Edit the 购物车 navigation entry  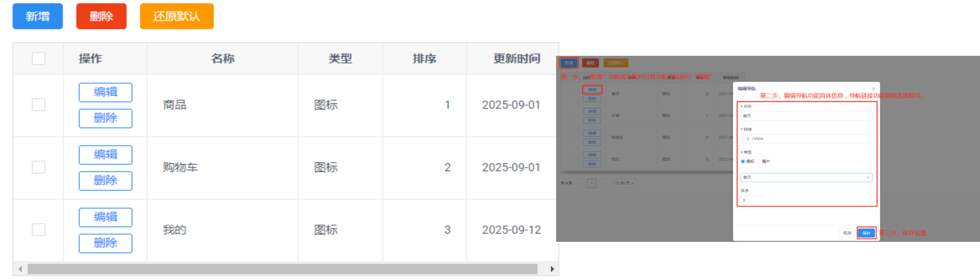pos(105,155)
